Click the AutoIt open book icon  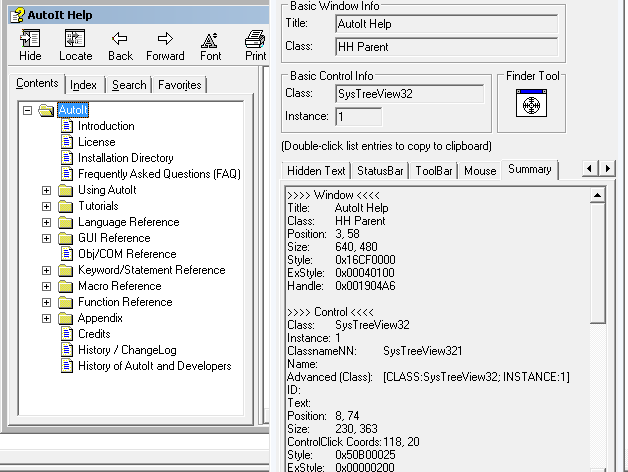[x=46, y=110]
